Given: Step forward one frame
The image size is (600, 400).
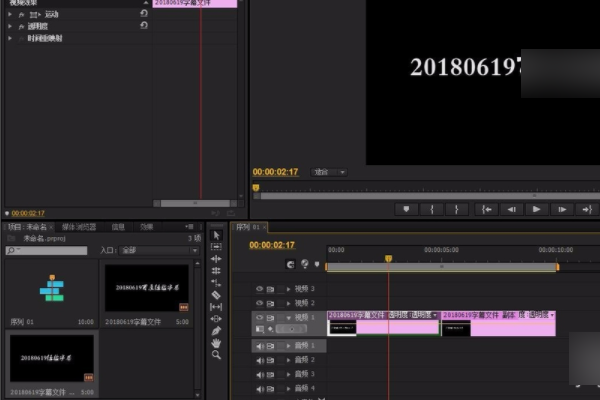Looking at the screenshot, I should pos(562,209).
